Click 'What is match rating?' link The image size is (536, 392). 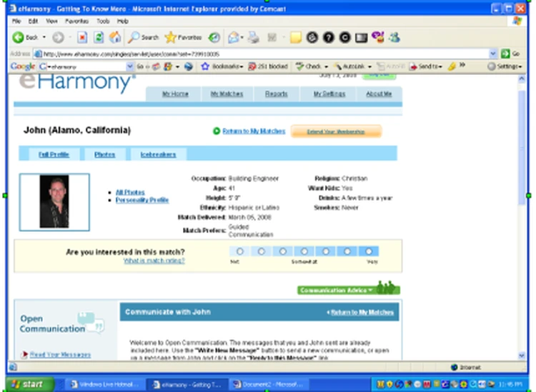(154, 261)
